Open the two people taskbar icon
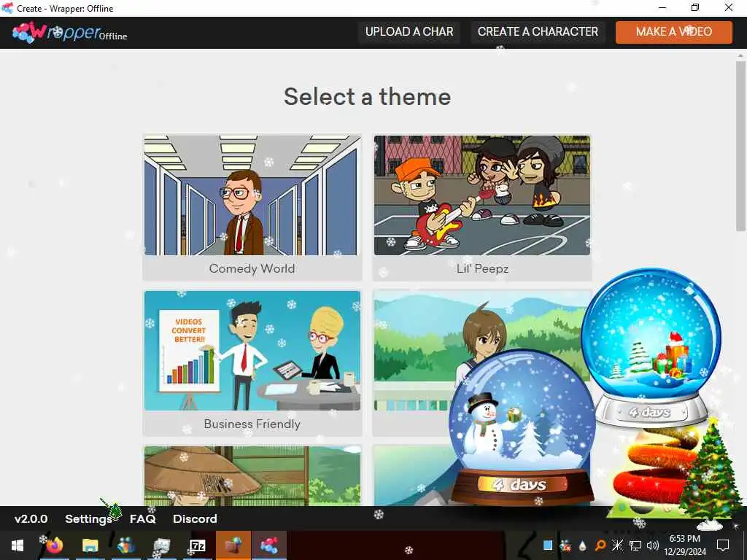This screenshot has height=560, width=747. click(x=125, y=545)
